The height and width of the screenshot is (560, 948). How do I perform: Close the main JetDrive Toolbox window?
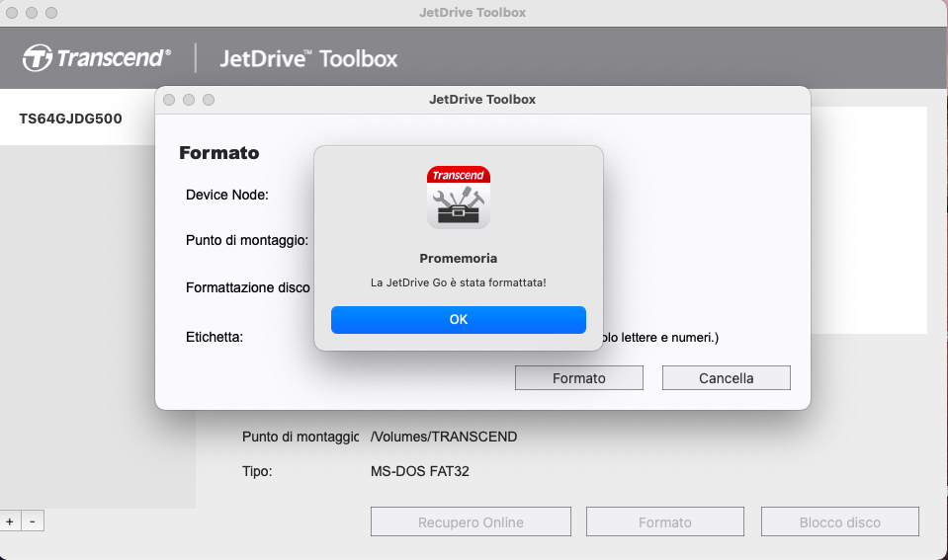tap(12, 13)
